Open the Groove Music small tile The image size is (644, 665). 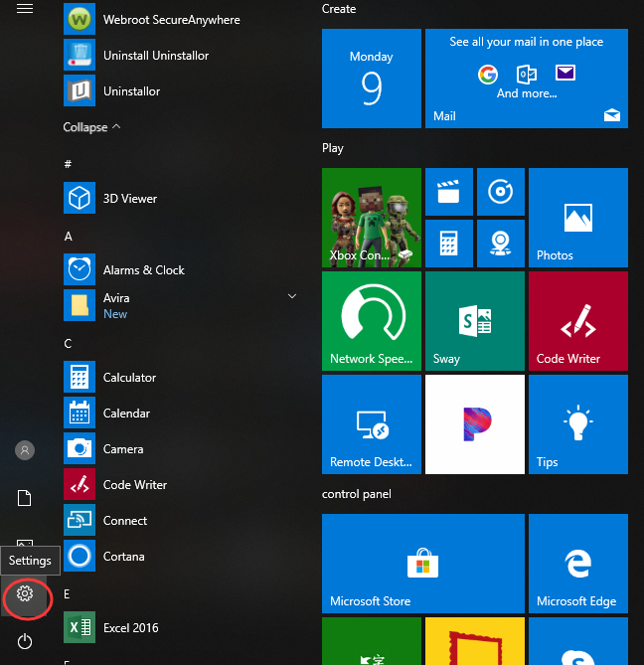tap(501, 192)
